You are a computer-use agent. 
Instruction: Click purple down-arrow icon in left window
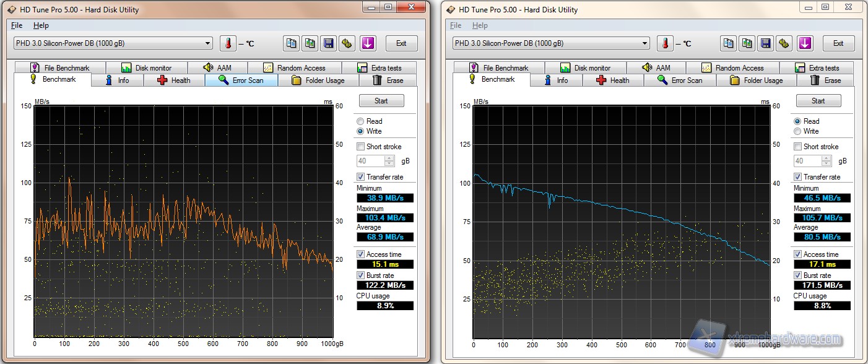click(x=368, y=43)
